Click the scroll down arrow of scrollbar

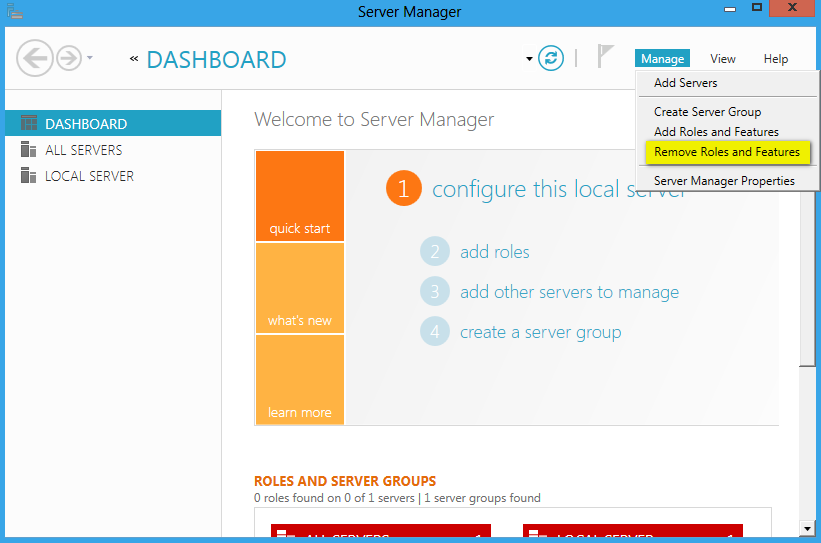[x=807, y=529]
